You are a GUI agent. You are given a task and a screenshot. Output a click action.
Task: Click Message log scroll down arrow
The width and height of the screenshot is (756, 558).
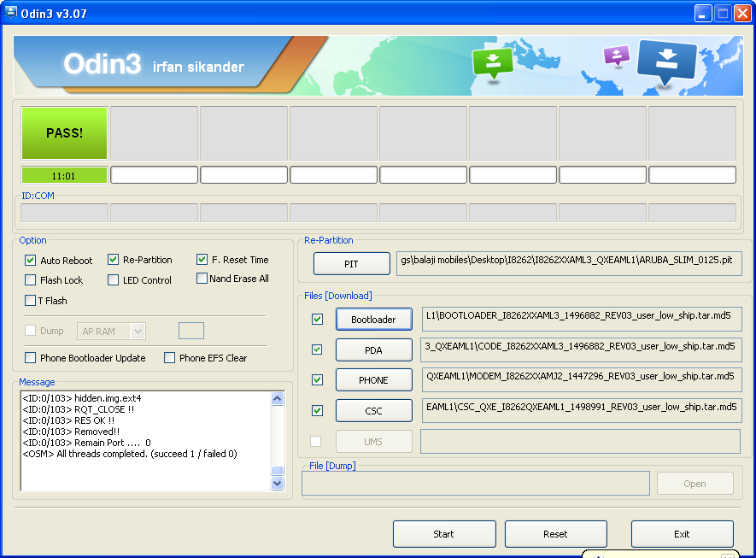(x=278, y=484)
